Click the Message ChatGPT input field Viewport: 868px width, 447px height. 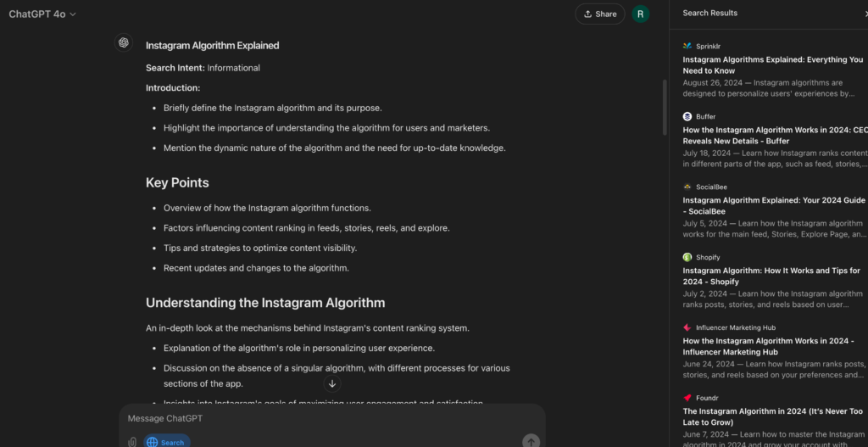tap(331, 419)
